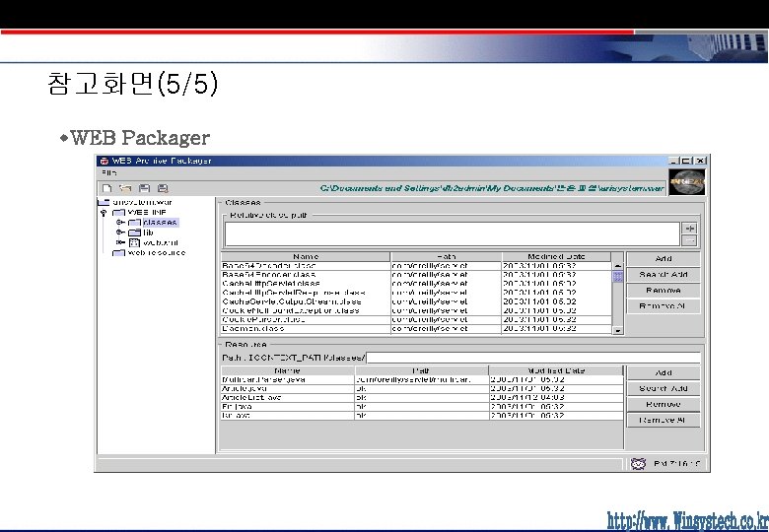The height and width of the screenshot is (532, 769).
Task: Click the WEB Archive Packager title bar icon
Action: click(104, 161)
